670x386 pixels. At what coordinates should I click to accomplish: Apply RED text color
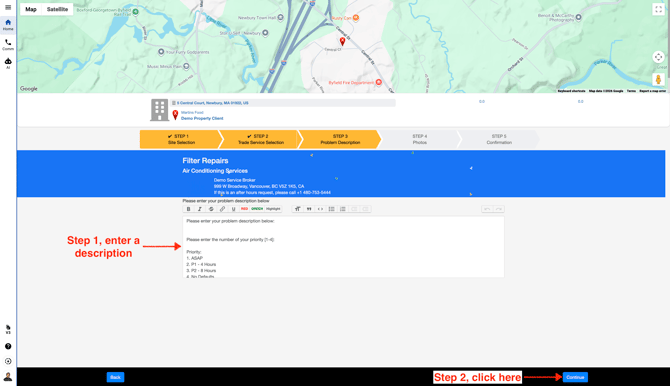244,209
